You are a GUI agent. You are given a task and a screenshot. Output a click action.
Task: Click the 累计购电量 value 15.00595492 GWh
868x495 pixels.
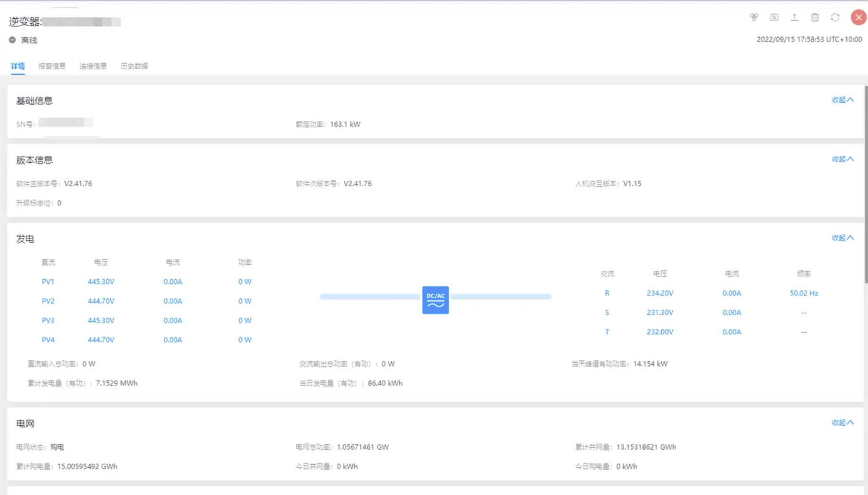[x=87, y=466]
